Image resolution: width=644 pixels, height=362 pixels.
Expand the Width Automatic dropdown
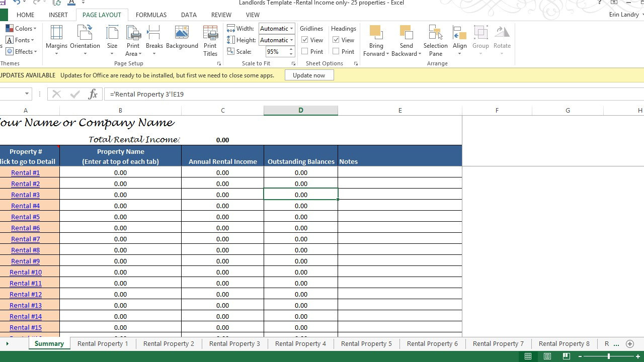[x=291, y=29]
